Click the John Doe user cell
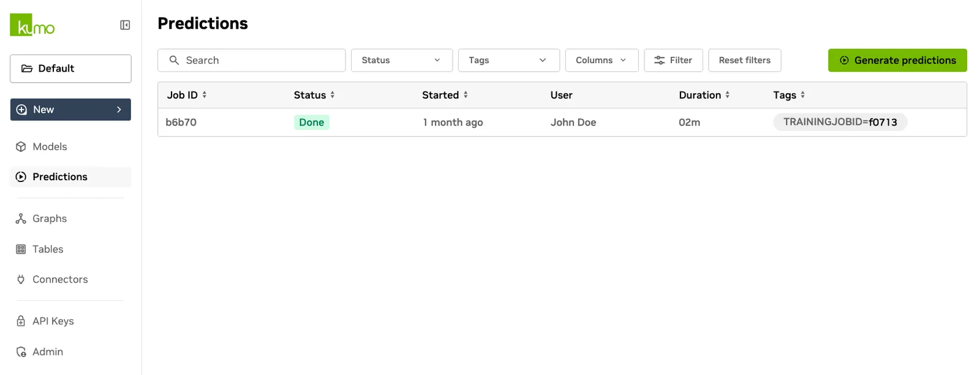Screen dimensions: 980x375 click(x=573, y=123)
